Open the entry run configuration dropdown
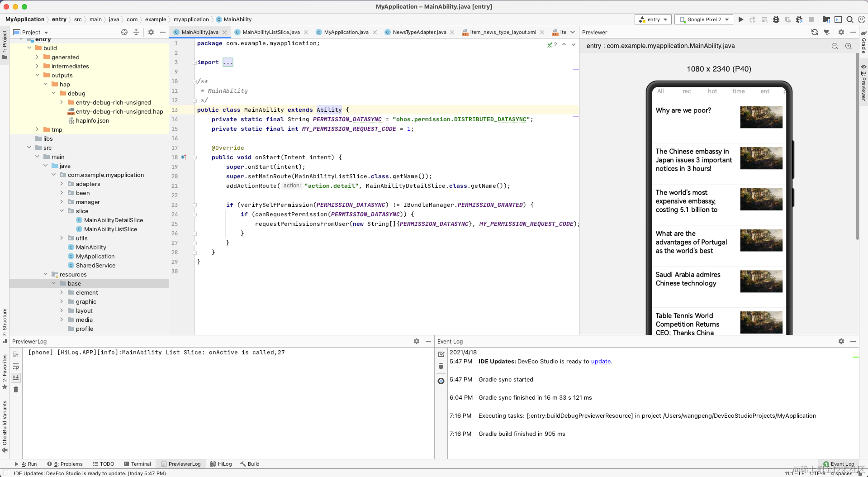 click(x=654, y=19)
